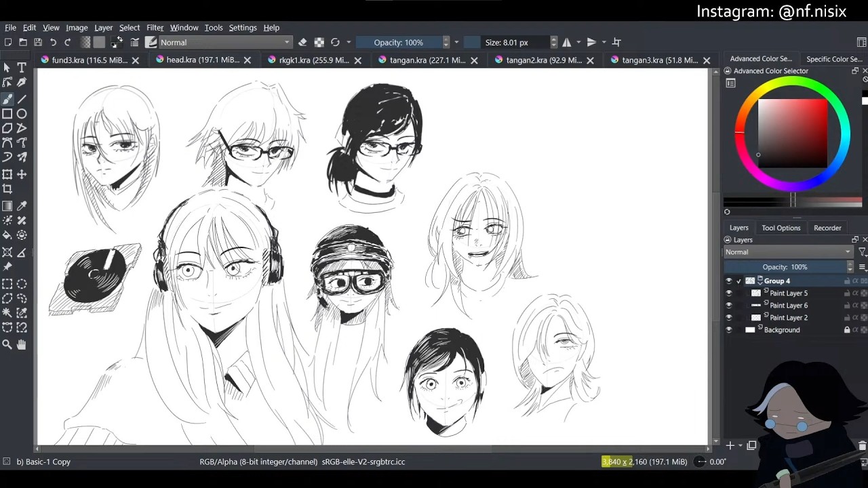This screenshot has height=488, width=868.
Task: Select the Freehand Brush tool
Action: tap(7, 99)
